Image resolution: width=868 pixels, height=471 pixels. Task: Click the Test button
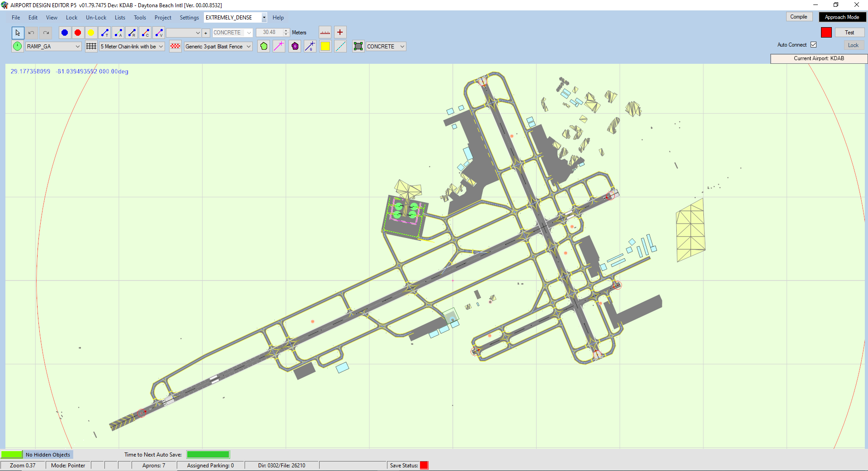point(849,33)
